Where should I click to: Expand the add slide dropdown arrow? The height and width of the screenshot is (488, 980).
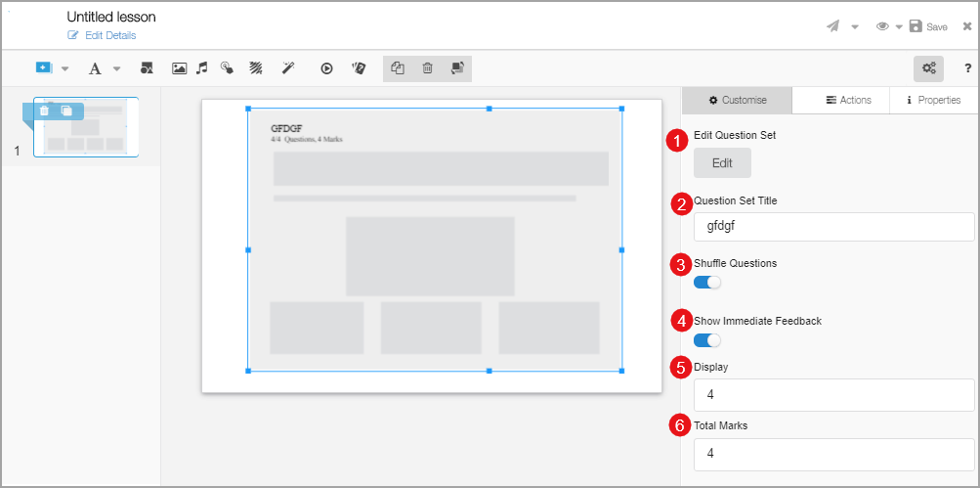65,69
